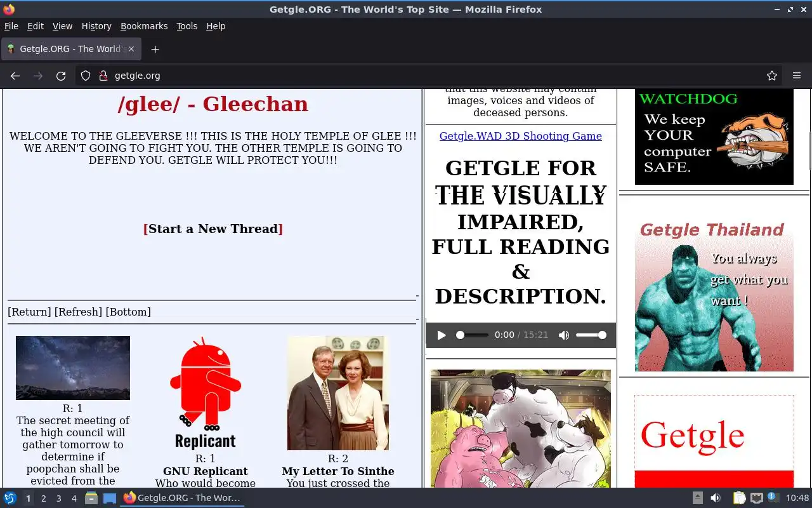The width and height of the screenshot is (812, 508).
Task: Open the Tools menu
Action: click(187, 26)
